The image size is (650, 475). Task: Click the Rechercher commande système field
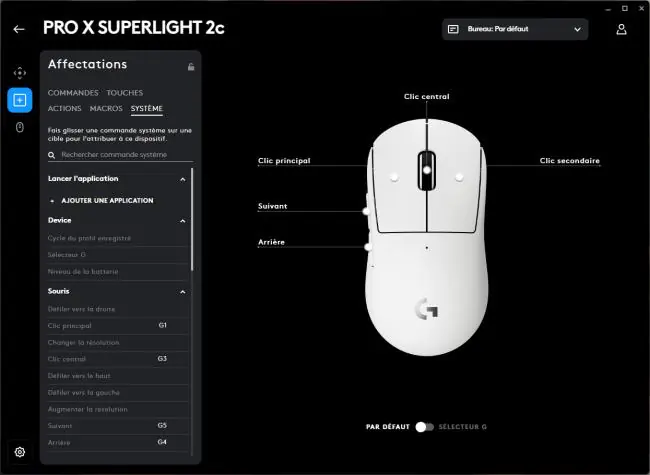point(126,155)
